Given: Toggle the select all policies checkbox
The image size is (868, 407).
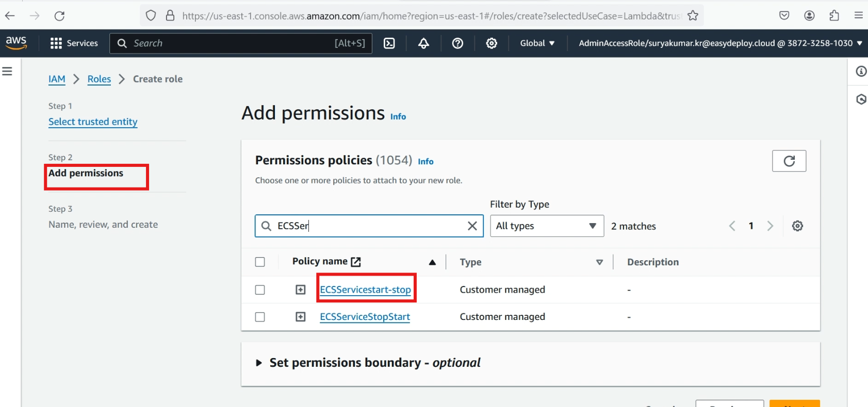Looking at the screenshot, I should click(260, 262).
